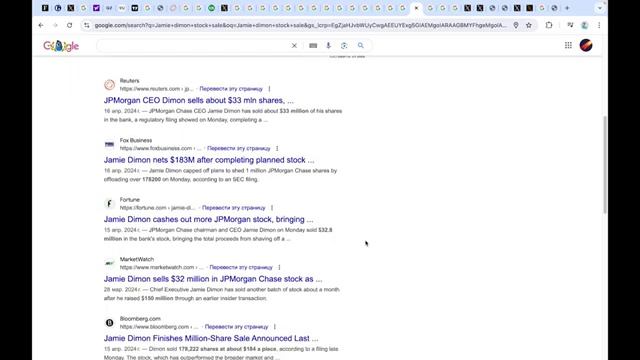Translate the Fox Business result page
The width and height of the screenshot is (640, 360).
tap(239, 148)
